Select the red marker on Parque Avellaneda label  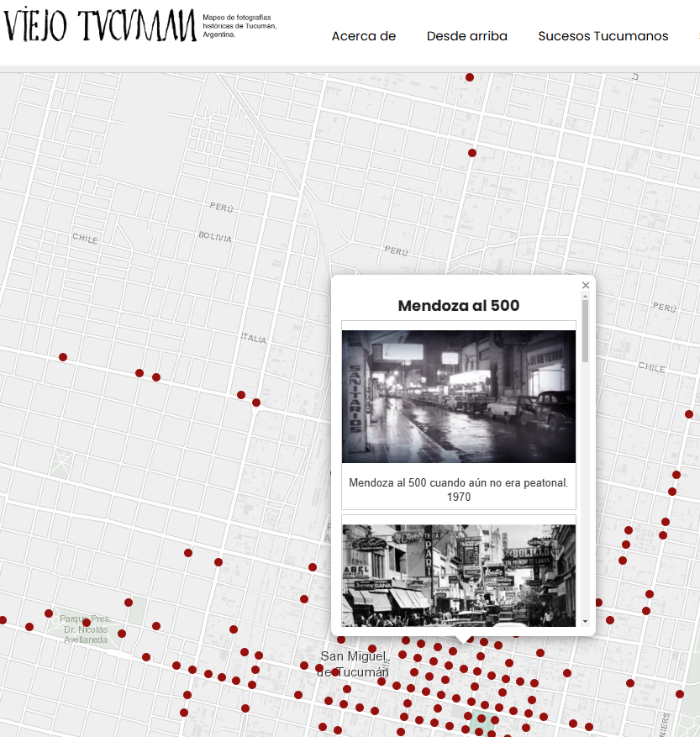[x=87, y=623]
